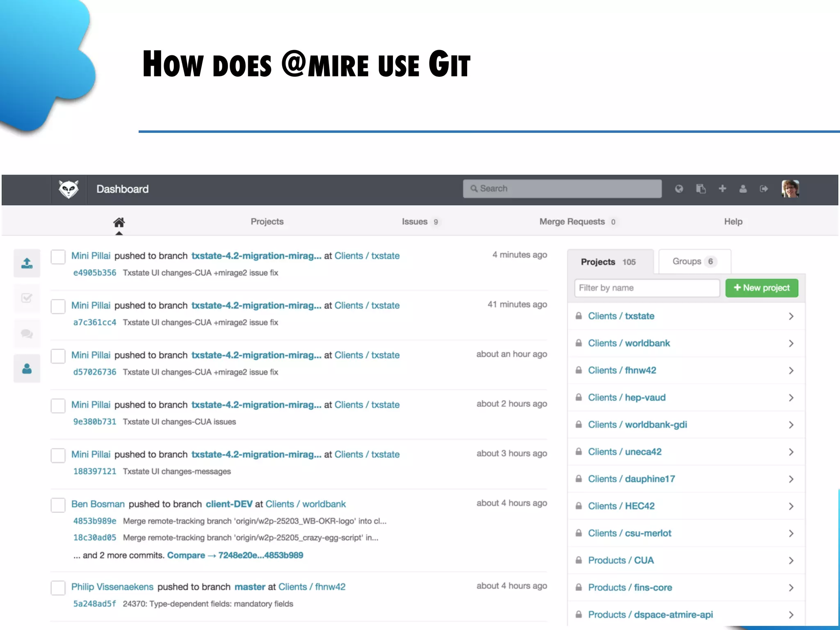Open Ben Bosman's profile link
The height and width of the screenshot is (630, 840).
(98, 504)
